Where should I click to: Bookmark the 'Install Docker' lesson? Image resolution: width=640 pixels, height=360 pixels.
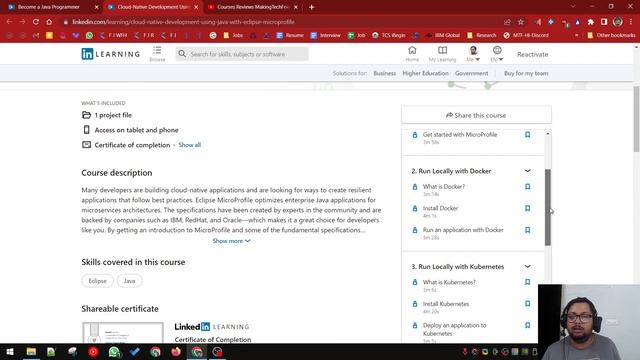pyautogui.click(x=527, y=208)
